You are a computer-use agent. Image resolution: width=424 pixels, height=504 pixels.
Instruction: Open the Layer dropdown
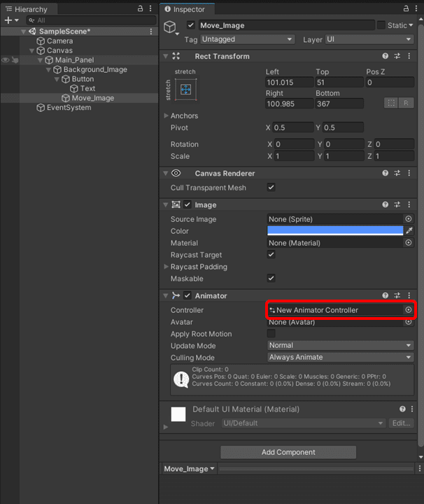tap(369, 39)
